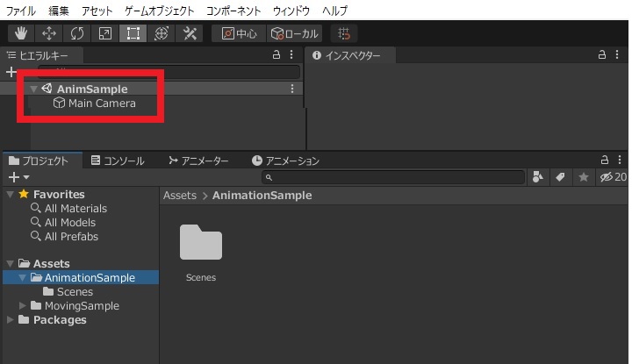Select the Hand tool
This screenshot has width=632, height=364.
[x=21, y=33]
